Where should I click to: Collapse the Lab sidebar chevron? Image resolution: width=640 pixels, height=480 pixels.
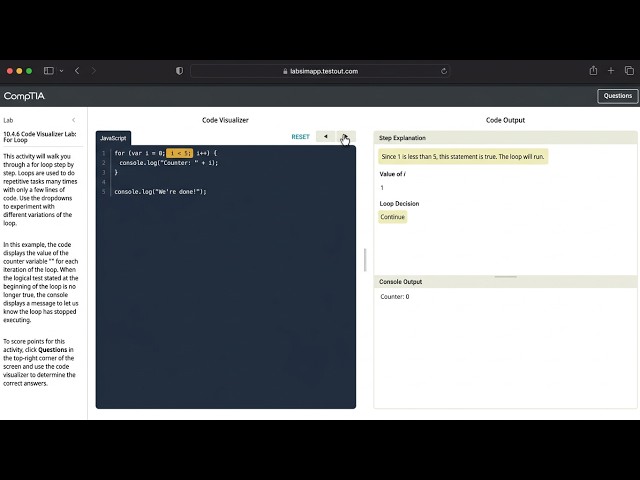pyautogui.click(x=73, y=120)
